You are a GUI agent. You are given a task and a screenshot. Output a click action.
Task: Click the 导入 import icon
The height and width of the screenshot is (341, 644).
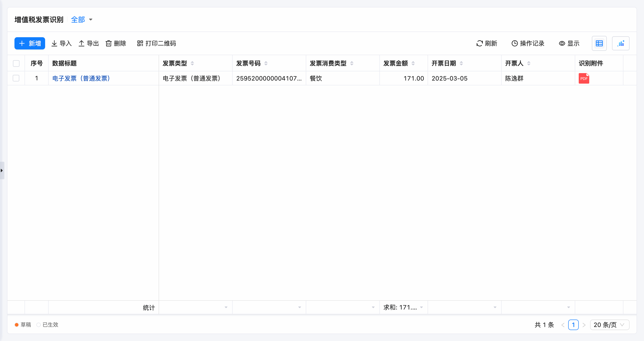click(54, 44)
